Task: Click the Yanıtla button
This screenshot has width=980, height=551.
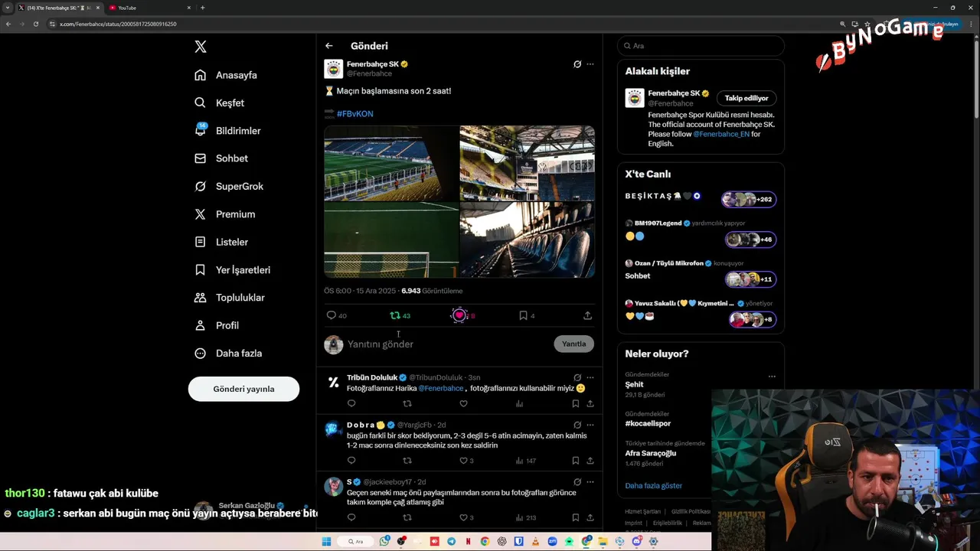Action: pyautogui.click(x=573, y=344)
